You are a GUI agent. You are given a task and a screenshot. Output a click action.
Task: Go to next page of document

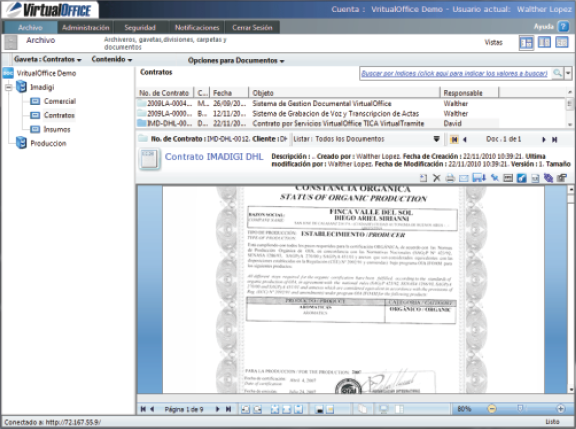pos(217,409)
